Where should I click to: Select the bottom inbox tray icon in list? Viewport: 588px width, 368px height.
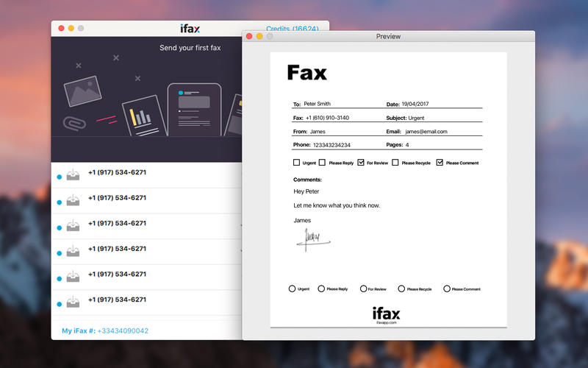tap(73, 302)
